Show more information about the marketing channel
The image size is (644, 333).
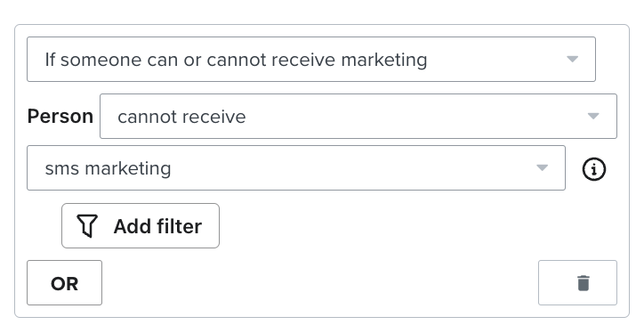pyautogui.click(x=593, y=169)
